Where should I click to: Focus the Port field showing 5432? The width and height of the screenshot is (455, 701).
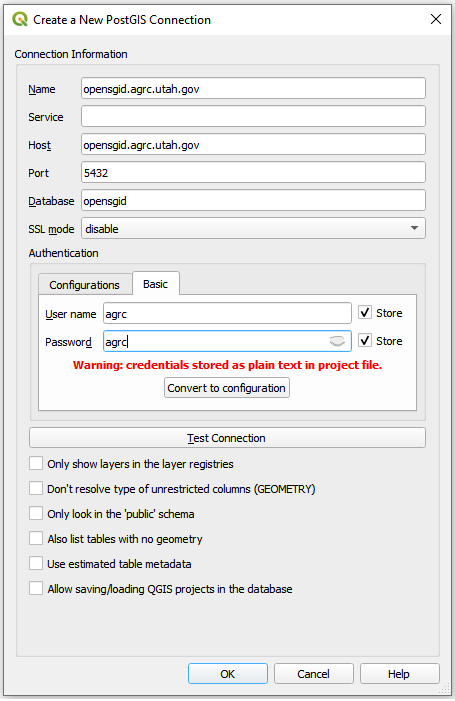pos(253,173)
